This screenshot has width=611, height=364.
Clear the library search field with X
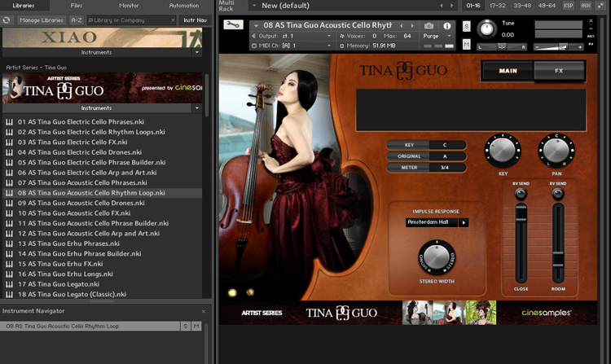[173, 20]
